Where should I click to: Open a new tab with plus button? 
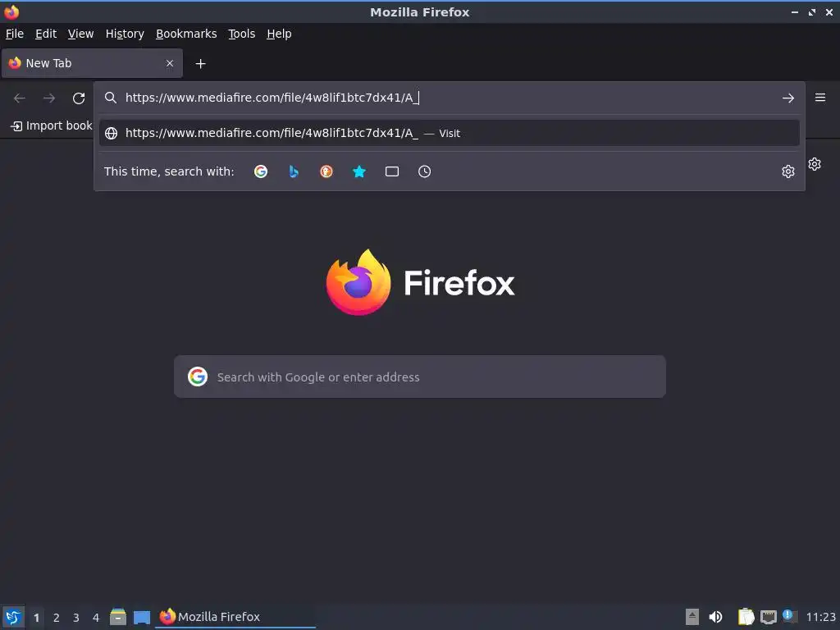[x=200, y=64]
